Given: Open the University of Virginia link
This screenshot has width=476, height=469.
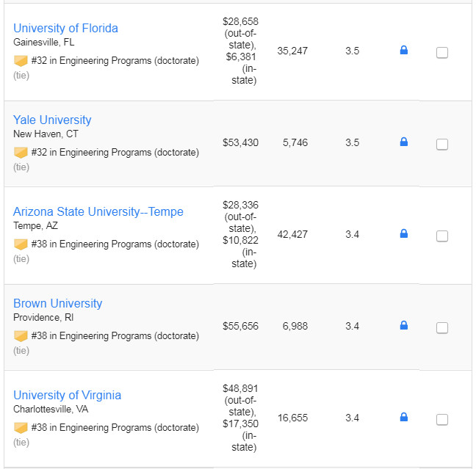Looking at the screenshot, I should pos(67,395).
